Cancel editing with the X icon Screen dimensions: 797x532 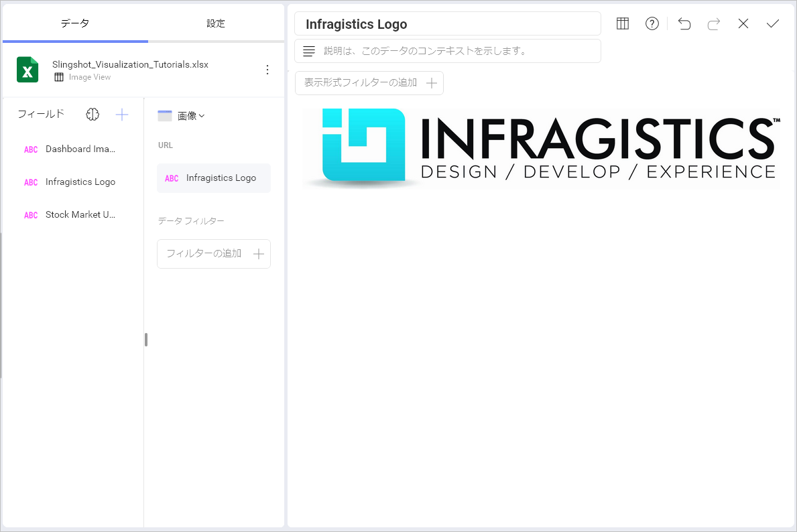[743, 23]
